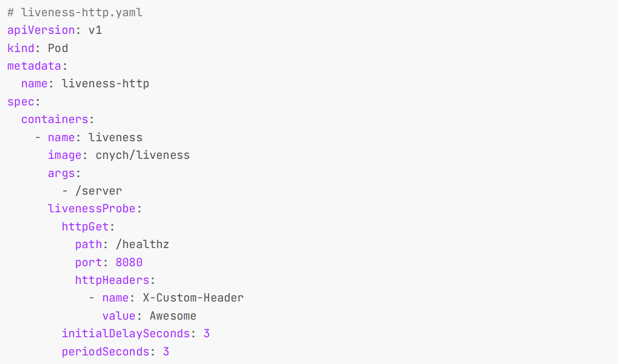The height and width of the screenshot is (364, 618).
Task: Click the X-Custom-Header value
Action: tap(193, 298)
